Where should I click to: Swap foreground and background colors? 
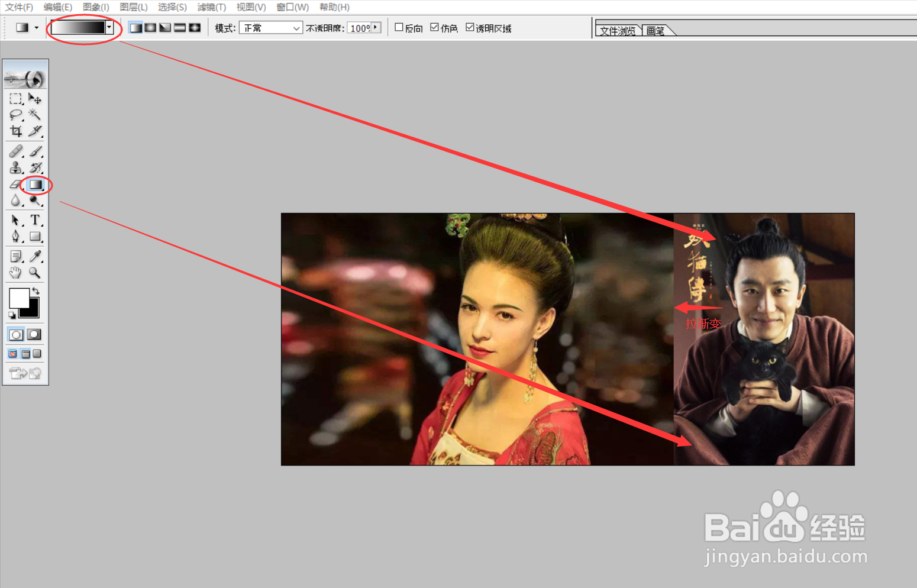click(x=36, y=290)
